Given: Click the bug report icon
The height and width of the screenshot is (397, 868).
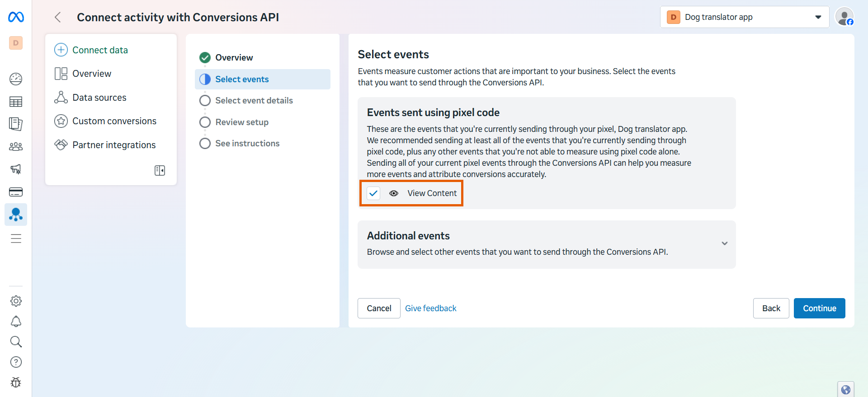Looking at the screenshot, I should pos(16,382).
